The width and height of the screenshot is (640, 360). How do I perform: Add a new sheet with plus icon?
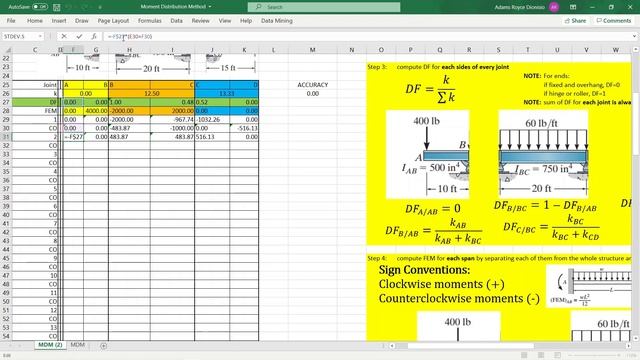click(x=104, y=346)
